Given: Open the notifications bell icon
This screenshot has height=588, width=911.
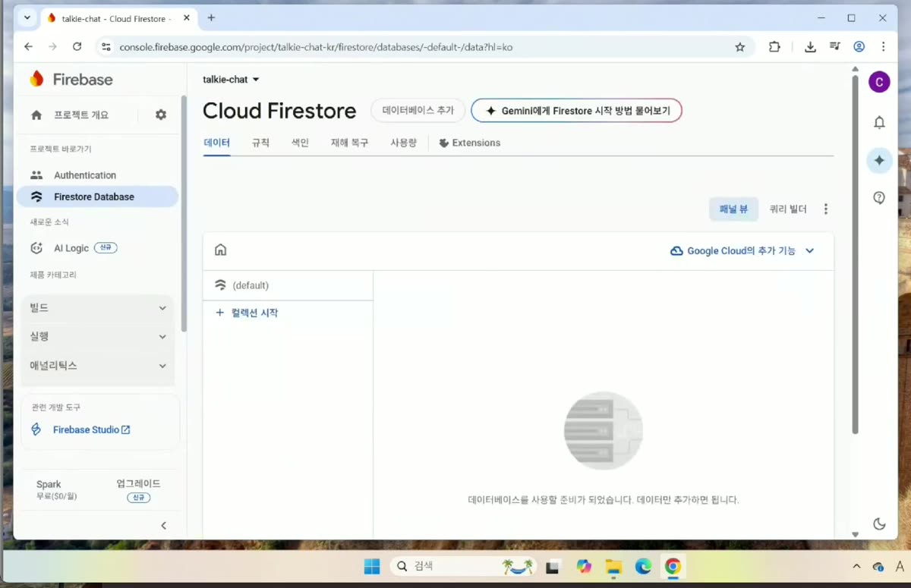Looking at the screenshot, I should 879,123.
